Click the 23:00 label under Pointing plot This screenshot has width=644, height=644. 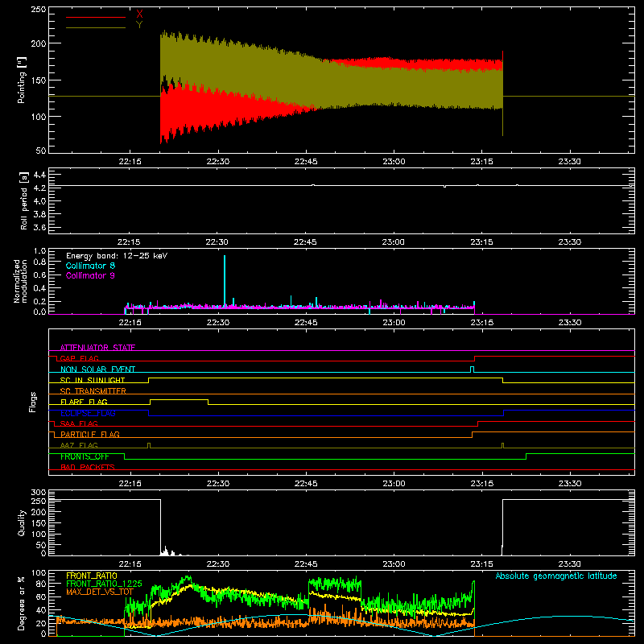pyautogui.click(x=394, y=162)
